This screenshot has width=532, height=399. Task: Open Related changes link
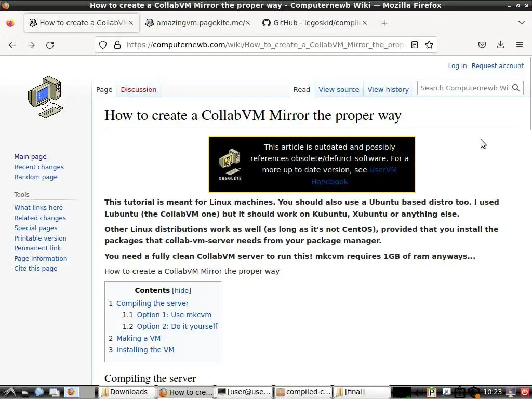40,218
